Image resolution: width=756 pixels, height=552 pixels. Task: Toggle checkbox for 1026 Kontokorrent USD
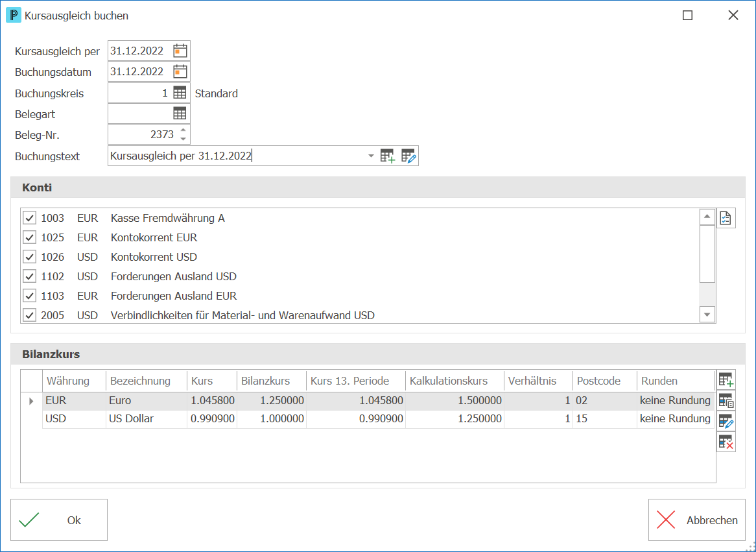tap(29, 257)
